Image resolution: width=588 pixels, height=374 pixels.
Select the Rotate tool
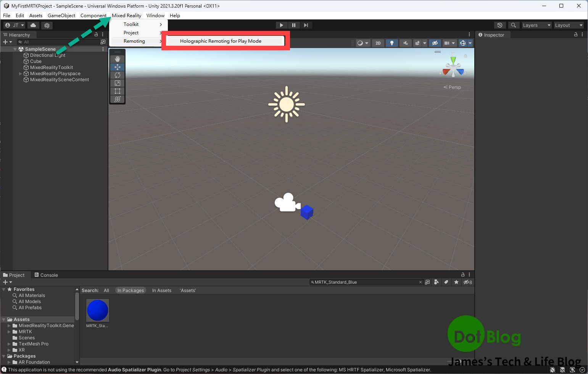pyautogui.click(x=117, y=75)
